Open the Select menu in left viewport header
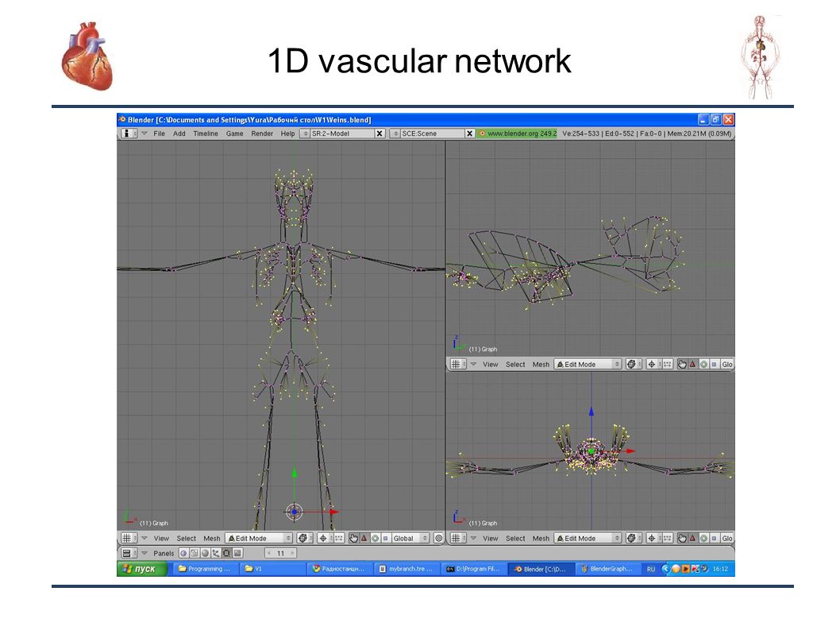The height and width of the screenshot is (630, 840). click(187, 539)
